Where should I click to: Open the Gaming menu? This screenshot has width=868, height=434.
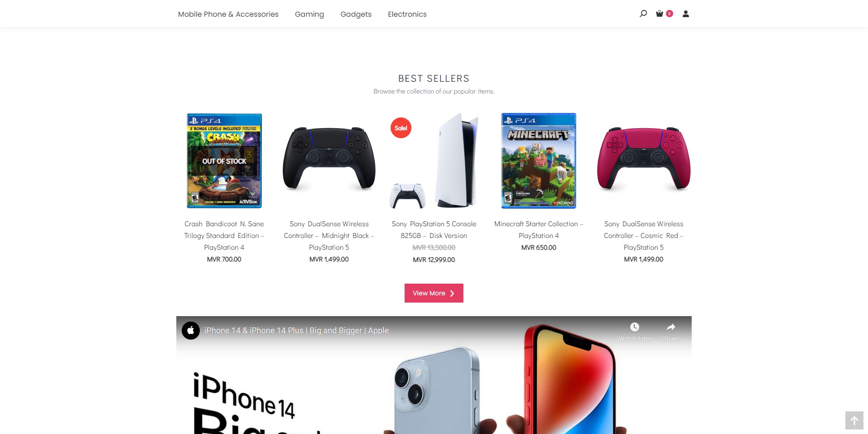[309, 14]
